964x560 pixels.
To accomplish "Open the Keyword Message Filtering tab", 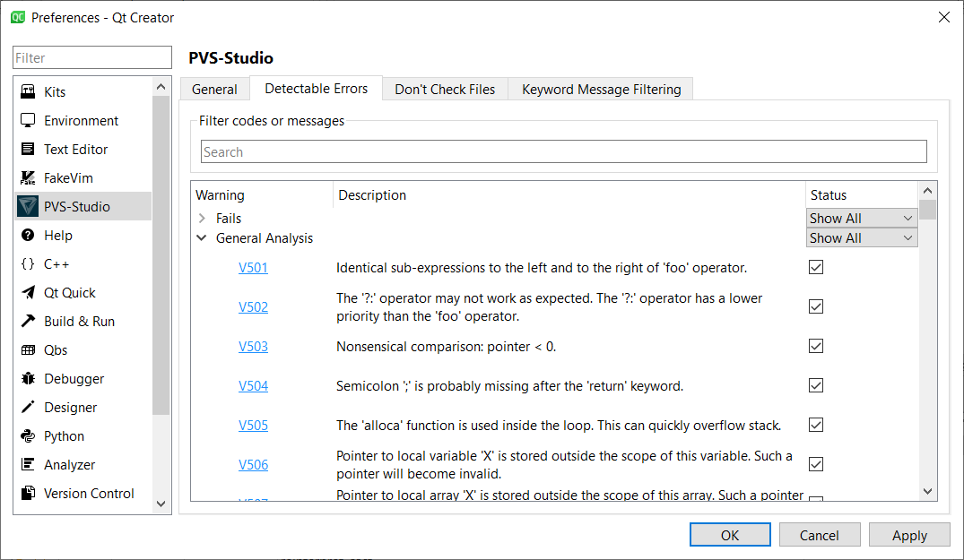I will point(601,90).
